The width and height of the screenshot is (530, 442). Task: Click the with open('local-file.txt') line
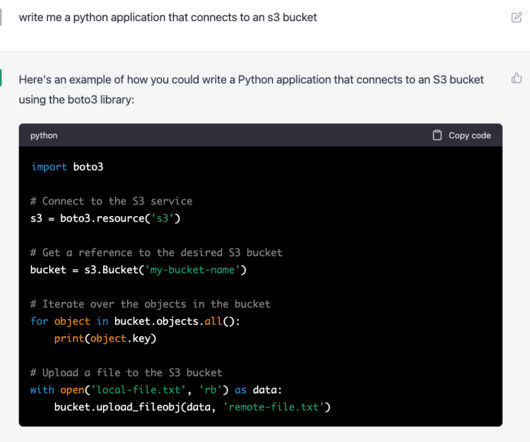pos(156,390)
